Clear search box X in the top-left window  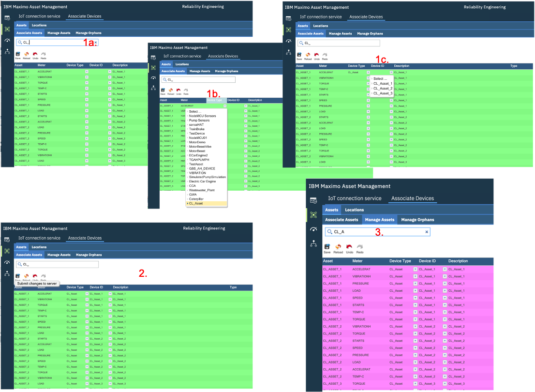tap(96, 42)
